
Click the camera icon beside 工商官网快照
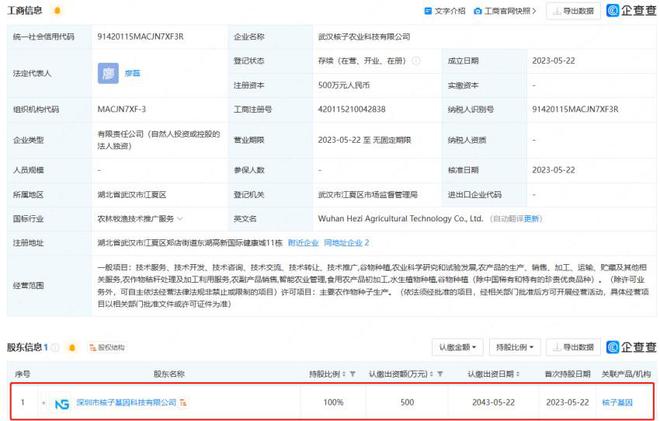click(x=478, y=11)
